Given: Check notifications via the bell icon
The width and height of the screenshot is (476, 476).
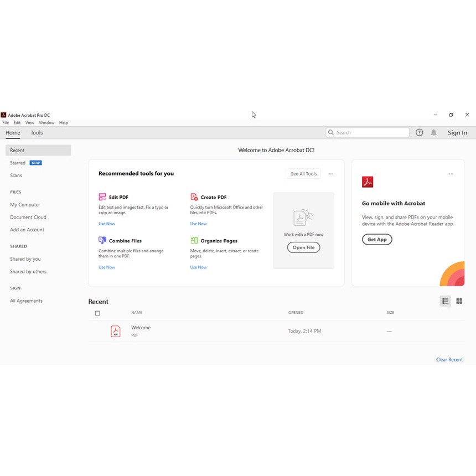Looking at the screenshot, I should click(x=433, y=132).
